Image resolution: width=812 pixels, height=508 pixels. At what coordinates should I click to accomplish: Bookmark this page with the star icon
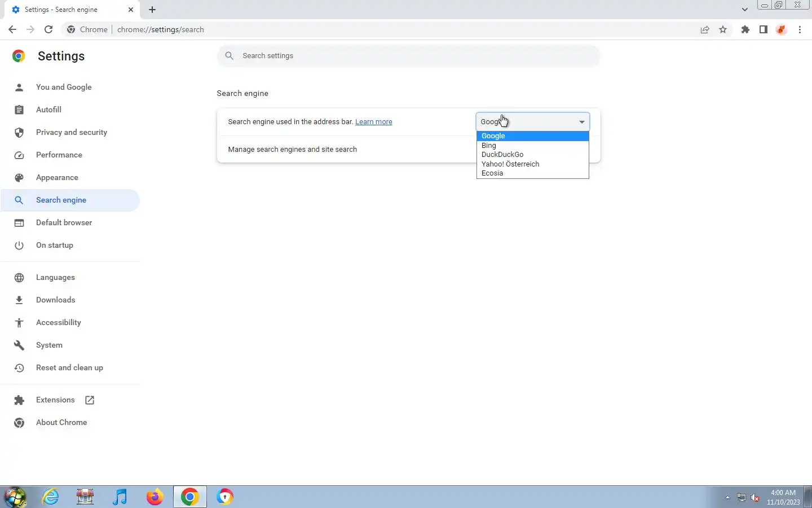[x=723, y=29]
